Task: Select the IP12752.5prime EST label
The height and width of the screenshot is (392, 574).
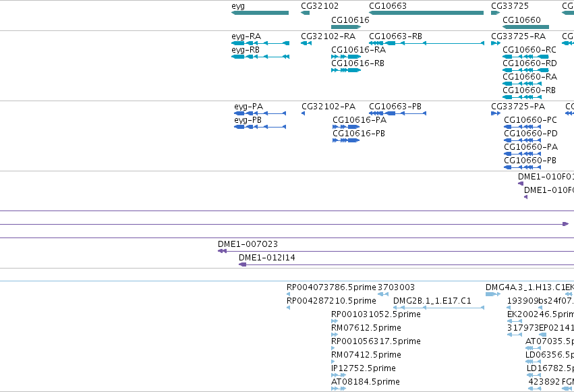Action: click(x=364, y=368)
